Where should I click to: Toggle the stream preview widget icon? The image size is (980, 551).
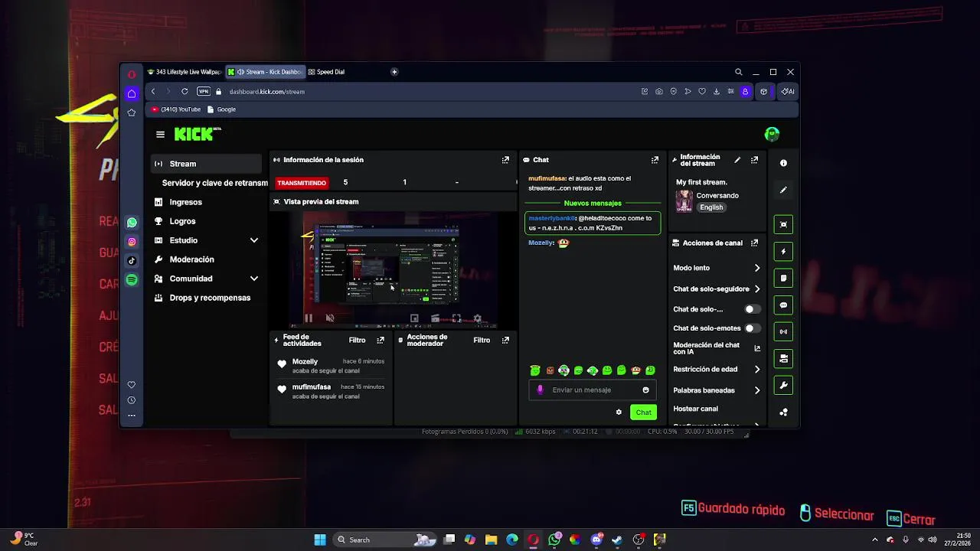pyautogui.click(x=783, y=224)
